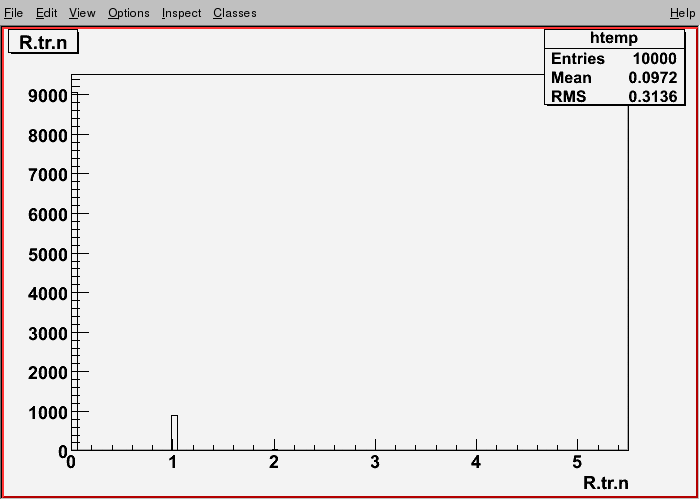700x500 pixels.
Task: Open the Options menu
Action: [x=129, y=13]
